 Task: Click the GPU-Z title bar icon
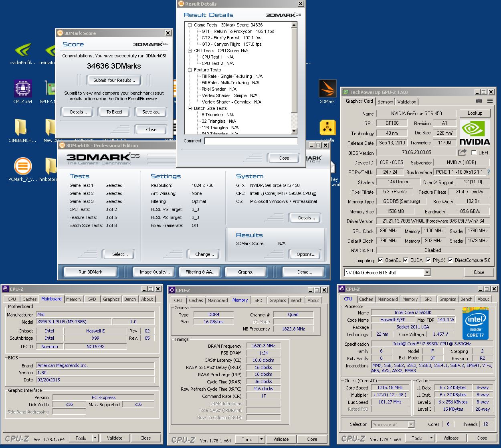(345, 92)
